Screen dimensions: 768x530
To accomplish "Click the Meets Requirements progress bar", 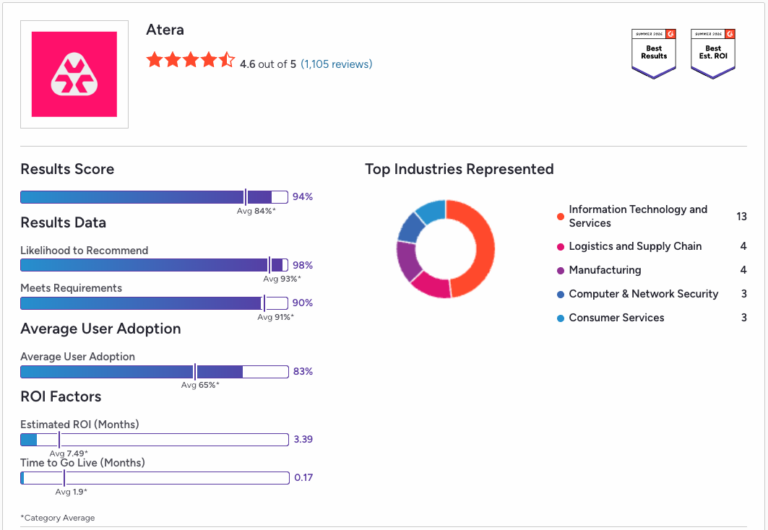I will pos(154,303).
